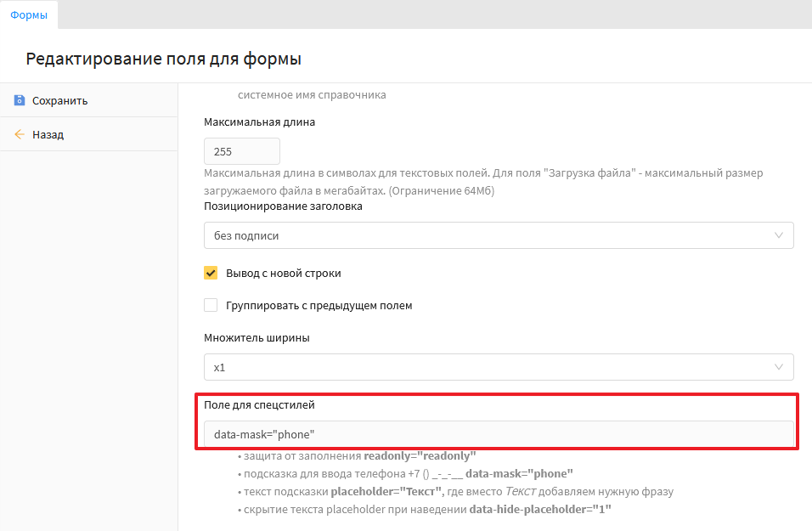The height and width of the screenshot is (531, 812).
Task: Open the Позиционирование заголовка dropdown showing без подписи
Action: click(499, 235)
